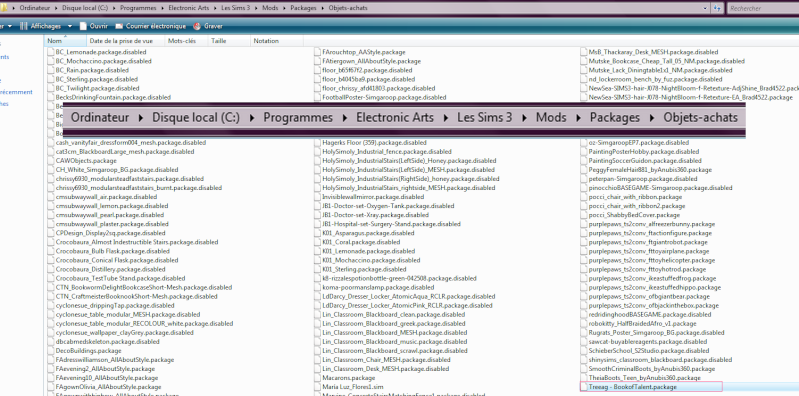Click file icon of robokitty_HalfBraidedAfro_v1.package

[583, 324]
